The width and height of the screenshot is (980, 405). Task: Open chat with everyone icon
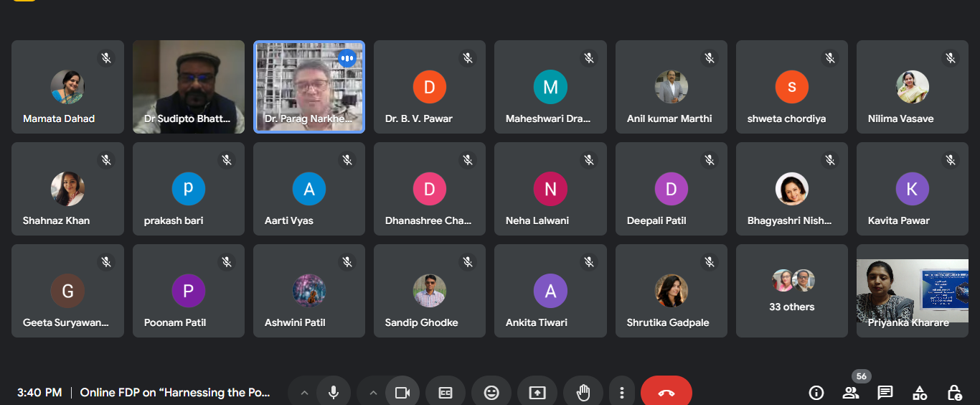[885, 393]
